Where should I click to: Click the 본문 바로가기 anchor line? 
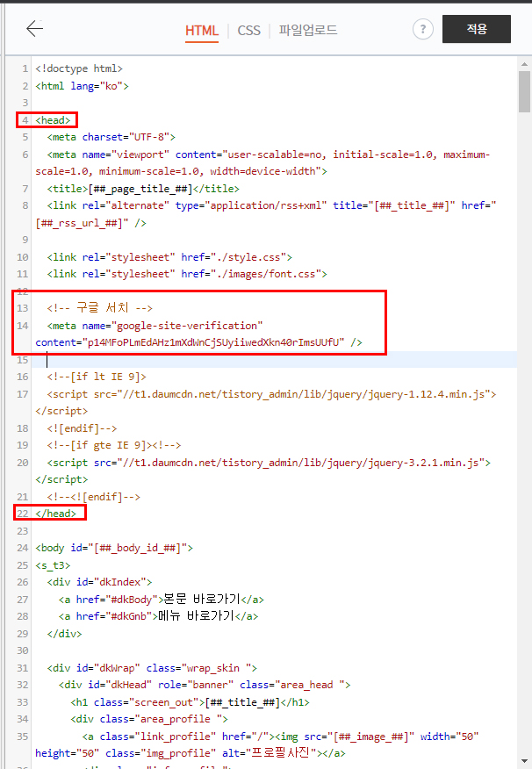(x=162, y=600)
